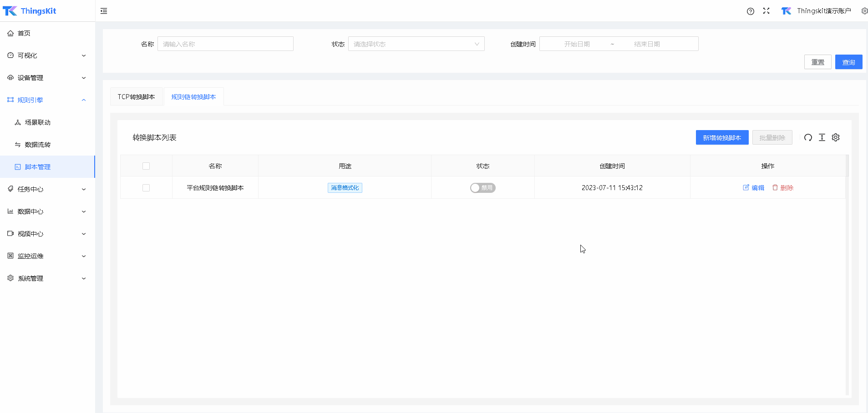Expand the 设备管理 sidebar menu
The image size is (868, 413).
pos(47,78)
